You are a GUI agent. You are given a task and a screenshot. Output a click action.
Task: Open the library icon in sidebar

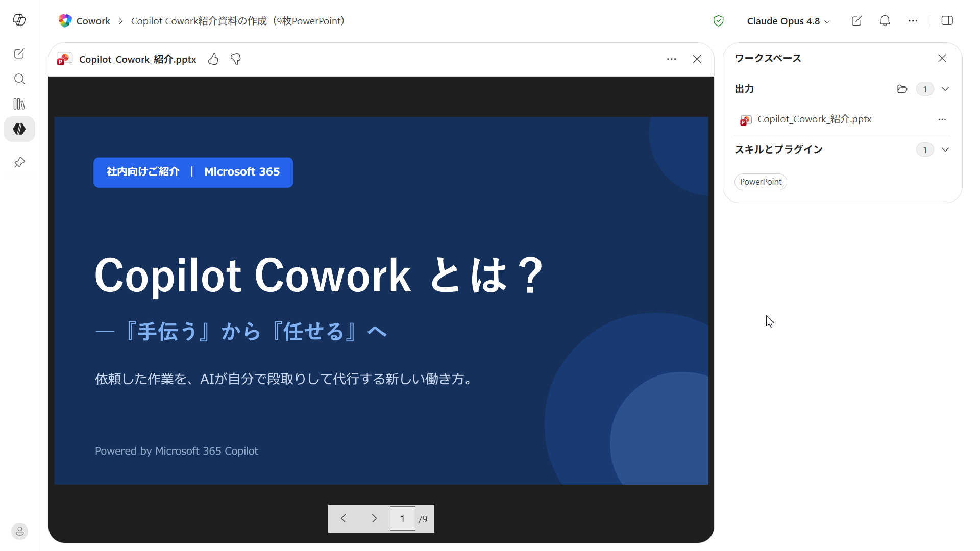(x=19, y=104)
